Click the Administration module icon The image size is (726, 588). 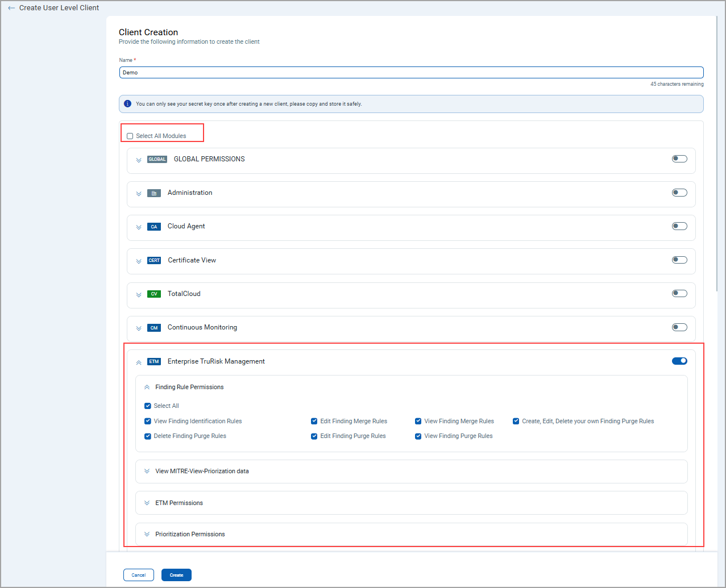(154, 193)
